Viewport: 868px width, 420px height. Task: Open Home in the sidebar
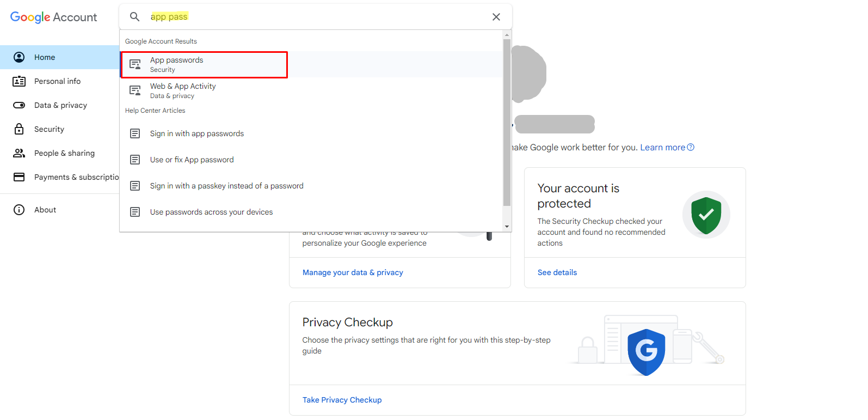click(60, 57)
